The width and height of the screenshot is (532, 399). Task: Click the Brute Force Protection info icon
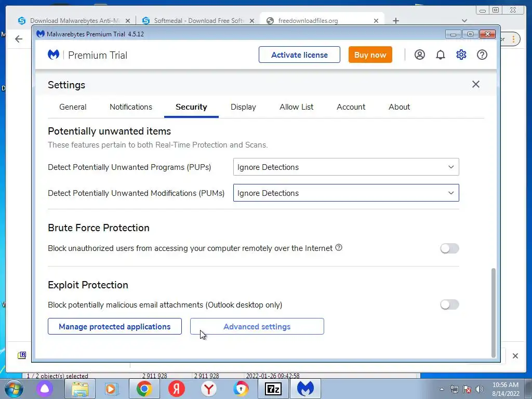pyautogui.click(x=339, y=248)
